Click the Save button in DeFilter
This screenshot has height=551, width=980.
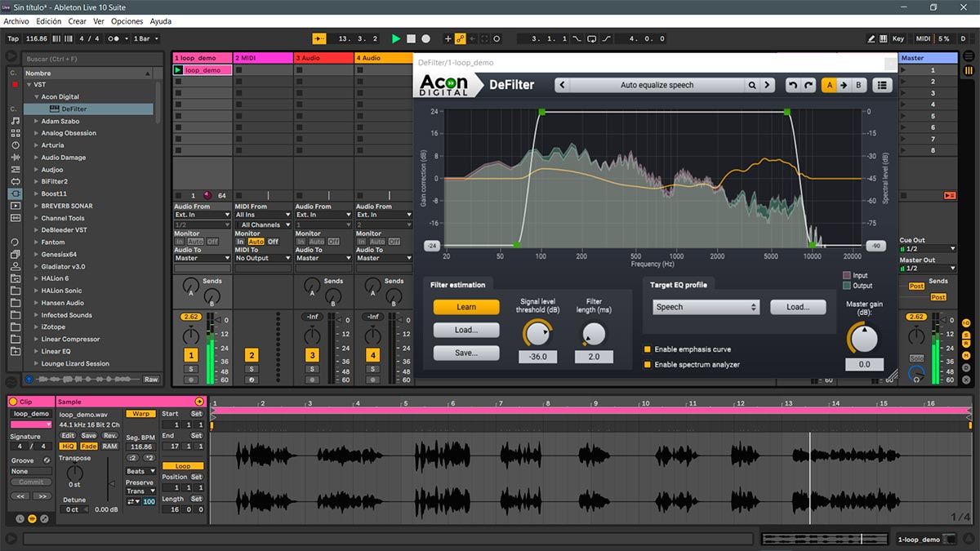[466, 353]
